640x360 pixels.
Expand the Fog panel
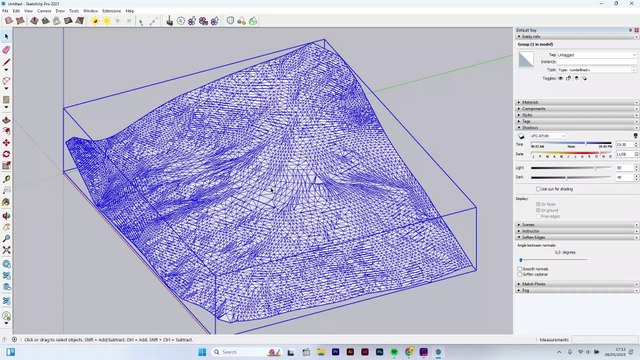[576, 290]
